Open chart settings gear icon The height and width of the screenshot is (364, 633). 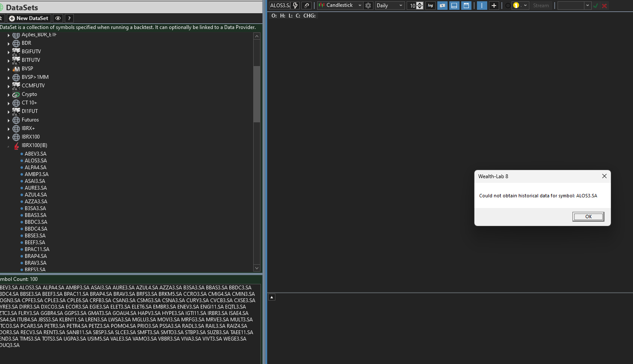click(368, 6)
